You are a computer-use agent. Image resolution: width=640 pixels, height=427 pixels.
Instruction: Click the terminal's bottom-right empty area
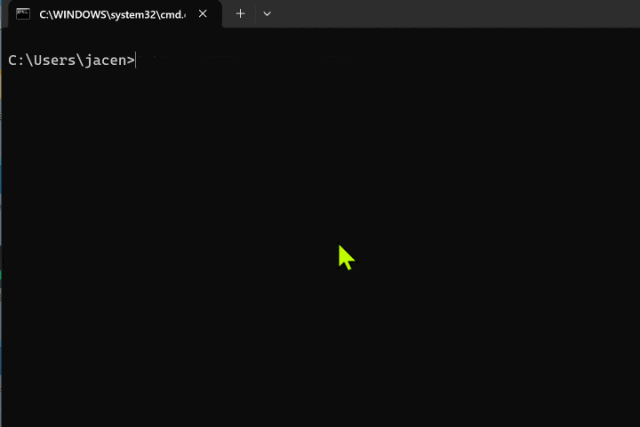point(600,400)
